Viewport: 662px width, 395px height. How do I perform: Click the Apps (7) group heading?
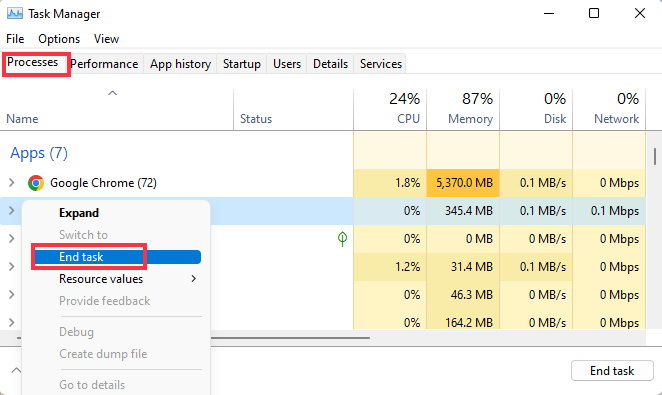point(39,153)
